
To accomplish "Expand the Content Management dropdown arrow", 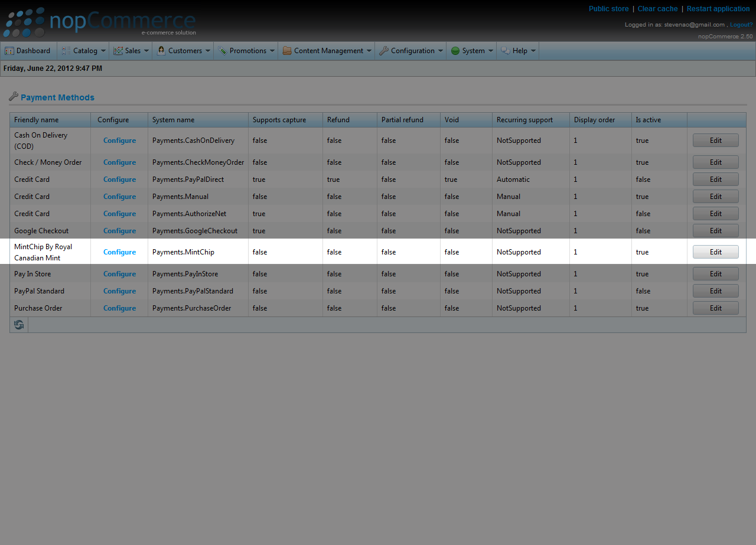I will tap(369, 51).
